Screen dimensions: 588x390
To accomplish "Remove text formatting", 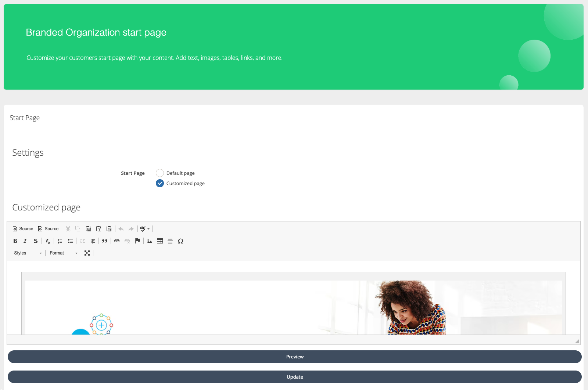I will click(47, 241).
